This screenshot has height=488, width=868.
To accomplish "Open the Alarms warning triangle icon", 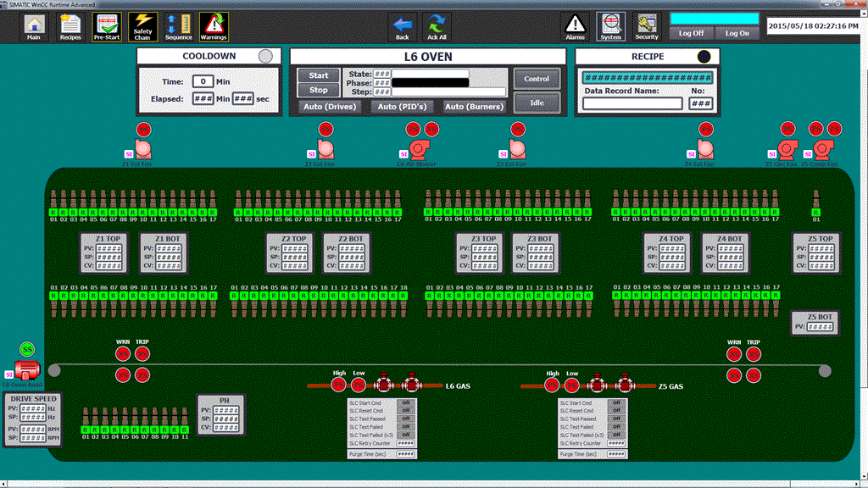I will coord(576,26).
